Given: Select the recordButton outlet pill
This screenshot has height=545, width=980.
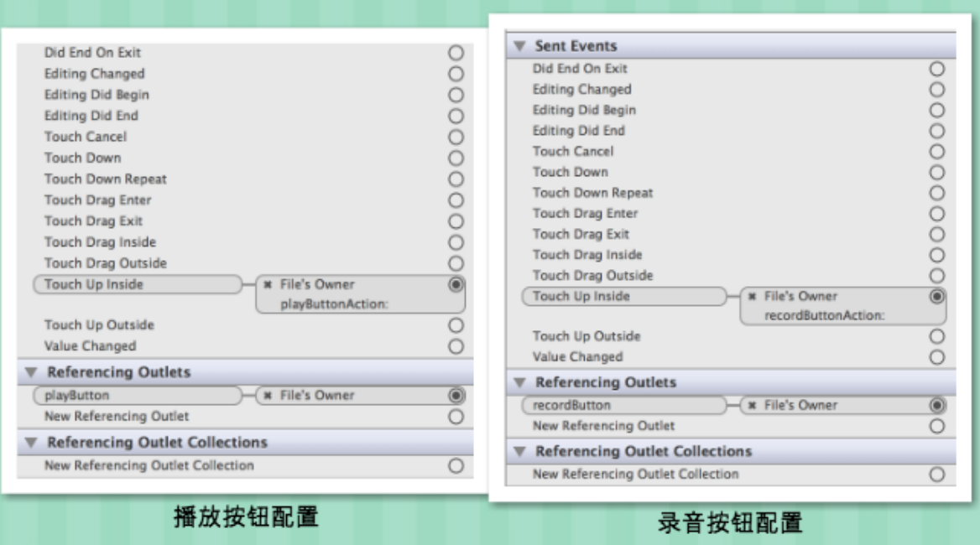Looking at the screenshot, I should coord(623,405).
